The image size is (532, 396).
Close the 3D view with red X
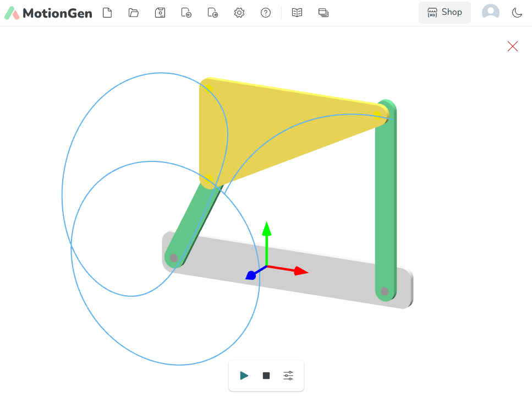click(x=513, y=47)
